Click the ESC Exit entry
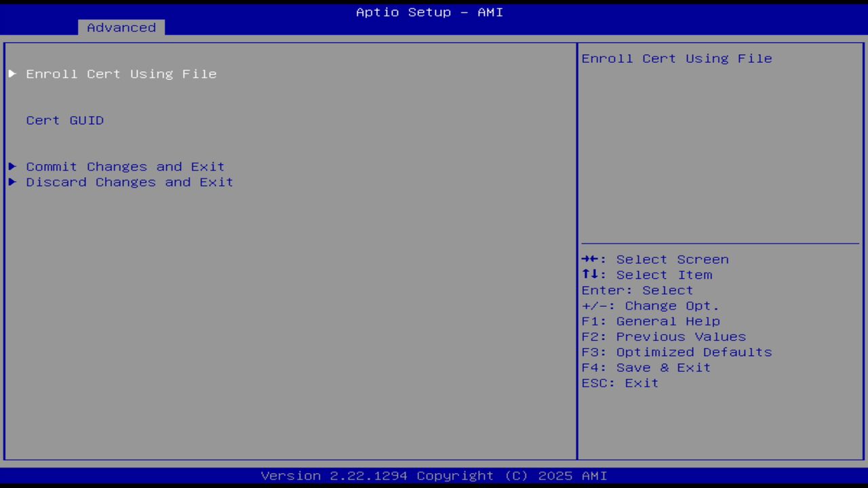Image resolution: width=868 pixels, height=488 pixels. pyautogui.click(x=619, y=383)
